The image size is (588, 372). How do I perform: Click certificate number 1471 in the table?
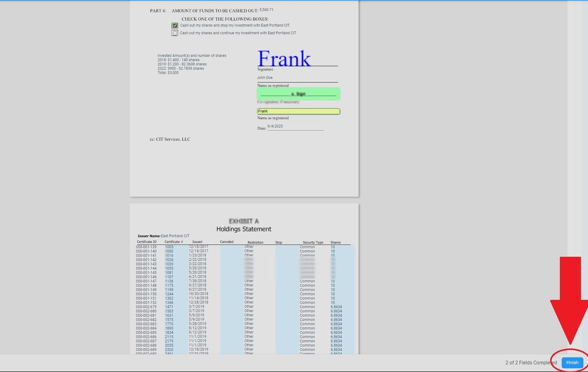tap(169, 307)
